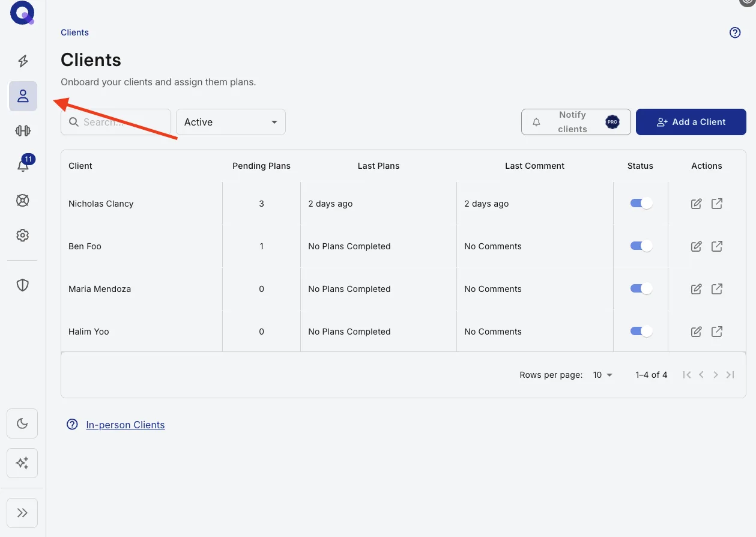Toggle Nicholas Clancy's status switch
Screen dimensions: 756x537
pyautogui.click(x=641, y=204)
